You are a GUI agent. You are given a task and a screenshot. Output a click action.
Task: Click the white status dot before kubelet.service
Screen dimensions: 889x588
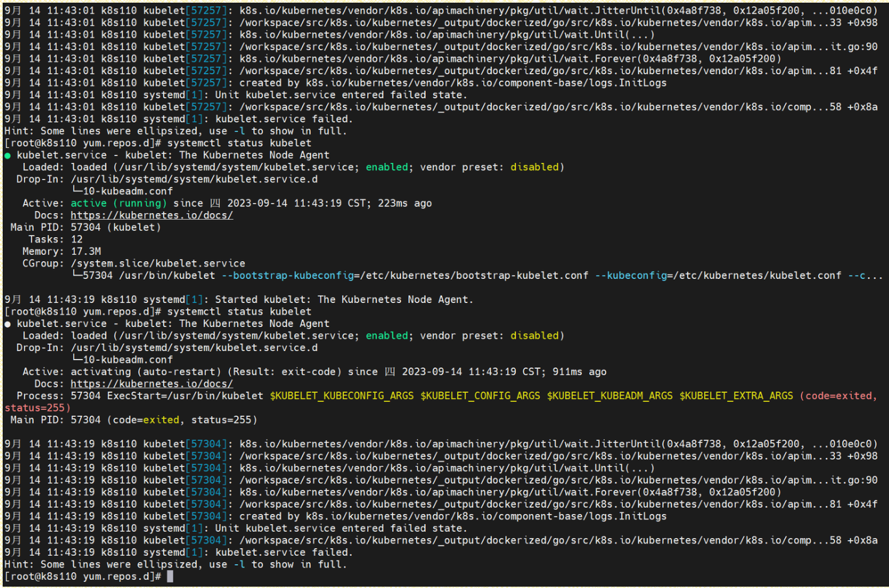[x=7, y=324]
